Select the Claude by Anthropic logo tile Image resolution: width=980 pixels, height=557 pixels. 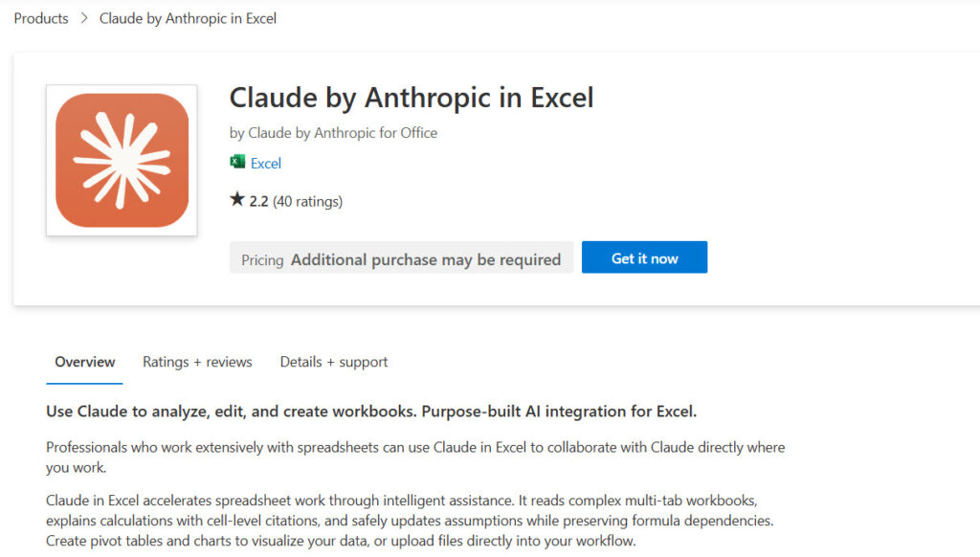pos(122,160)
